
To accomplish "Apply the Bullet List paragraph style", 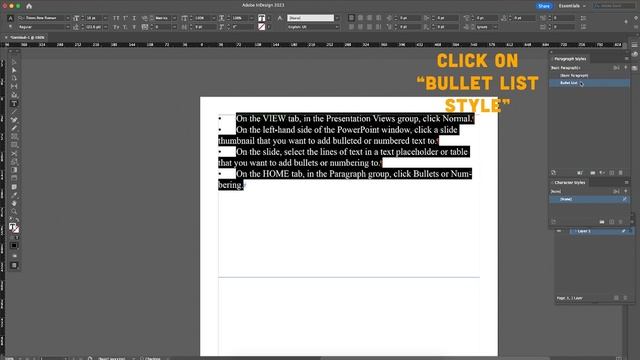I will pyautogui.click(x=589, y=83).
